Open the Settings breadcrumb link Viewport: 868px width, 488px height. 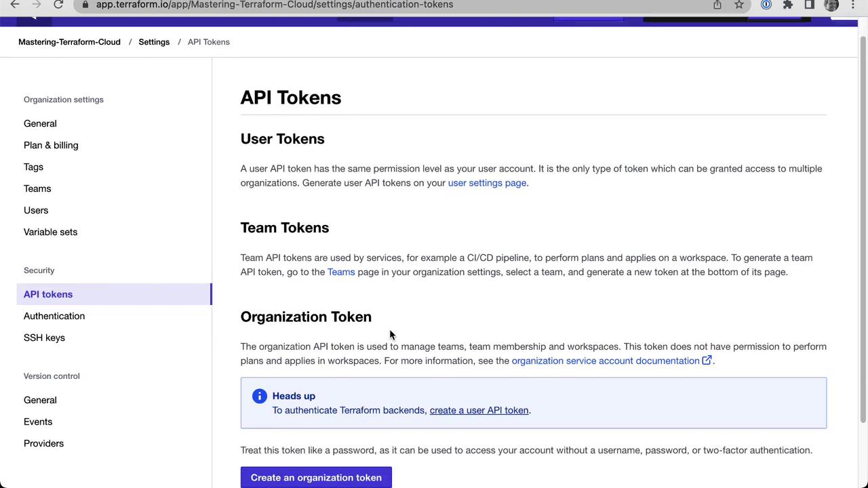(x=154, y=42)
